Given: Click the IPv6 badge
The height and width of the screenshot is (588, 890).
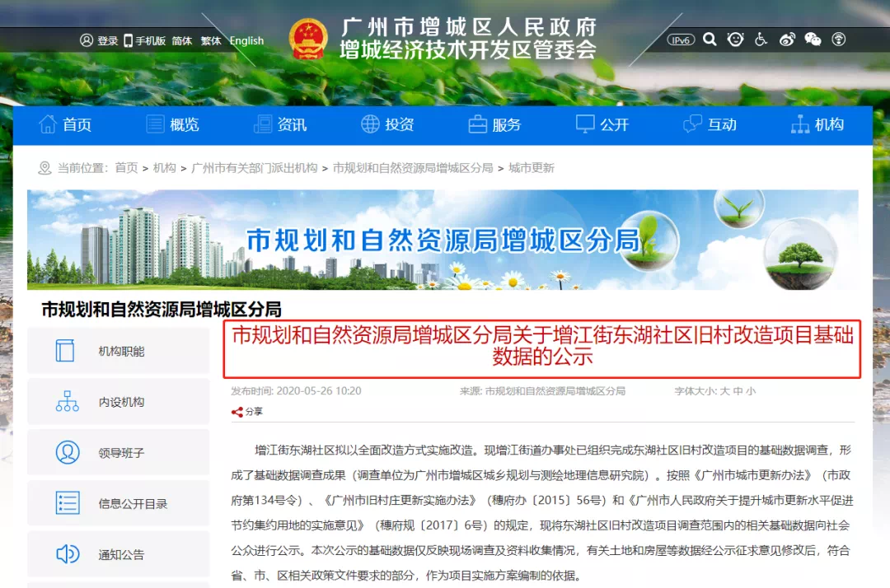Looking at the screenshot, I should 681,40.
